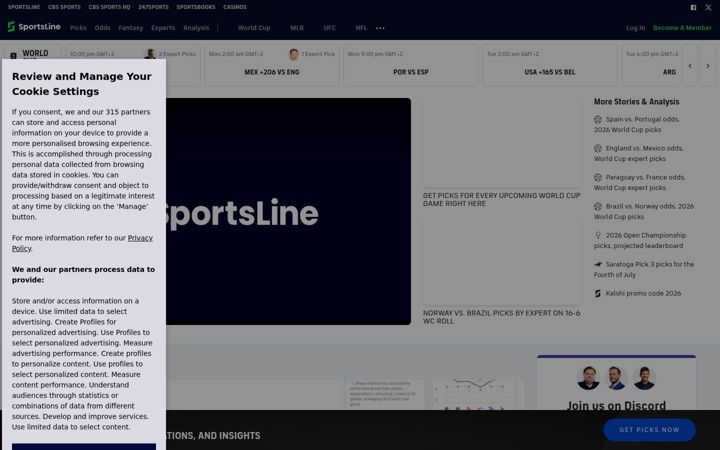Click Join us on Discord heading
This screenshot has width=720, height=450.
[x=616, y=405]
